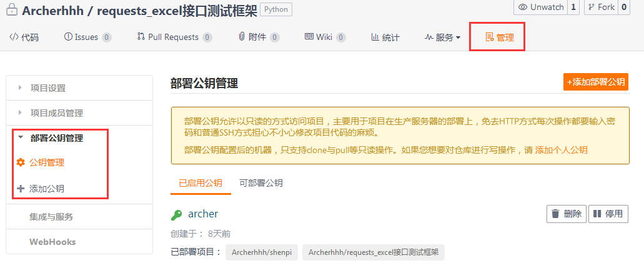
Task: Open the 服务 dropdown caret
Action: pos(458,37)
